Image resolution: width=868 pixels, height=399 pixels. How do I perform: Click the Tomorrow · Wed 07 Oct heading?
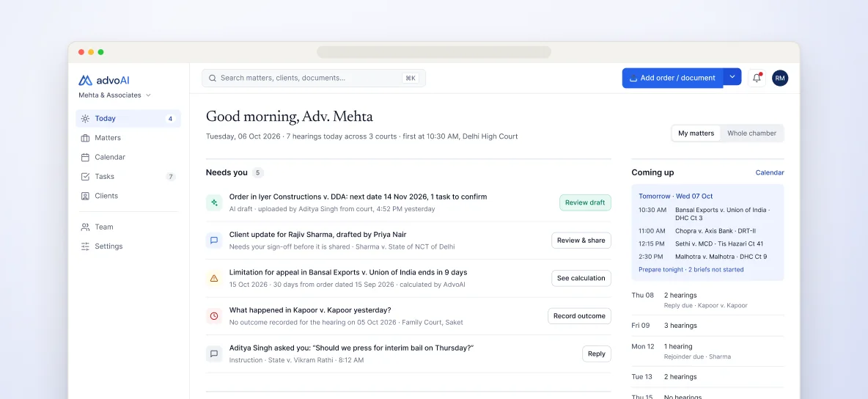(x=675, y=196)
